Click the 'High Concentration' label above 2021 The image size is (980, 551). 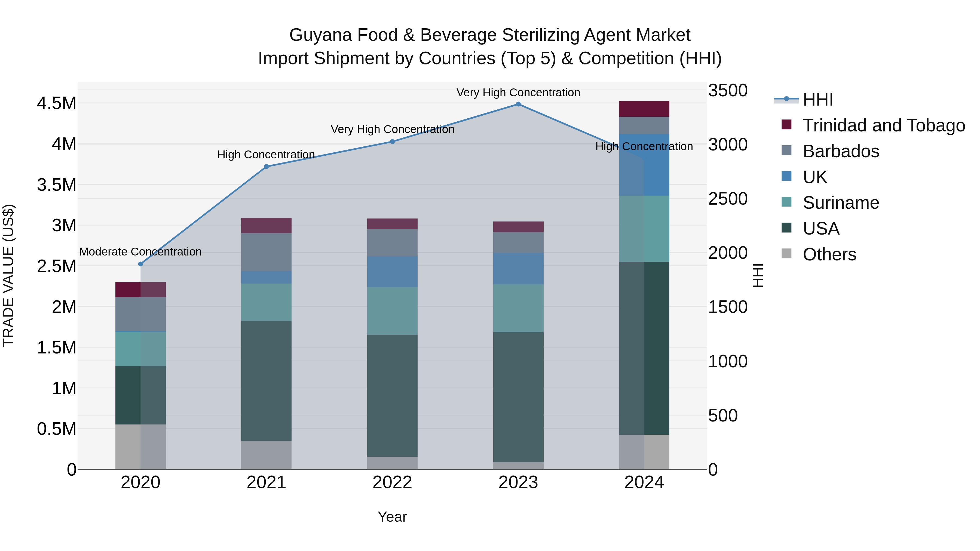point(266,154)
